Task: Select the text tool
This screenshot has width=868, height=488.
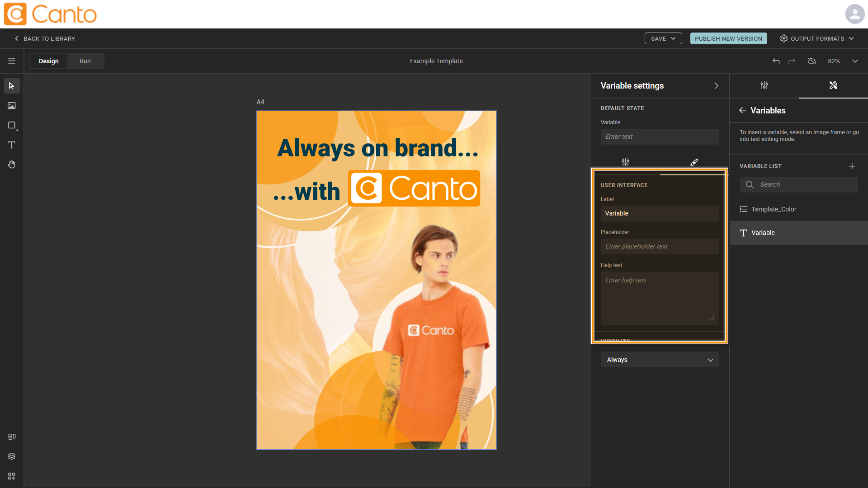Action: pyautogui.click(x=12, y=145)
